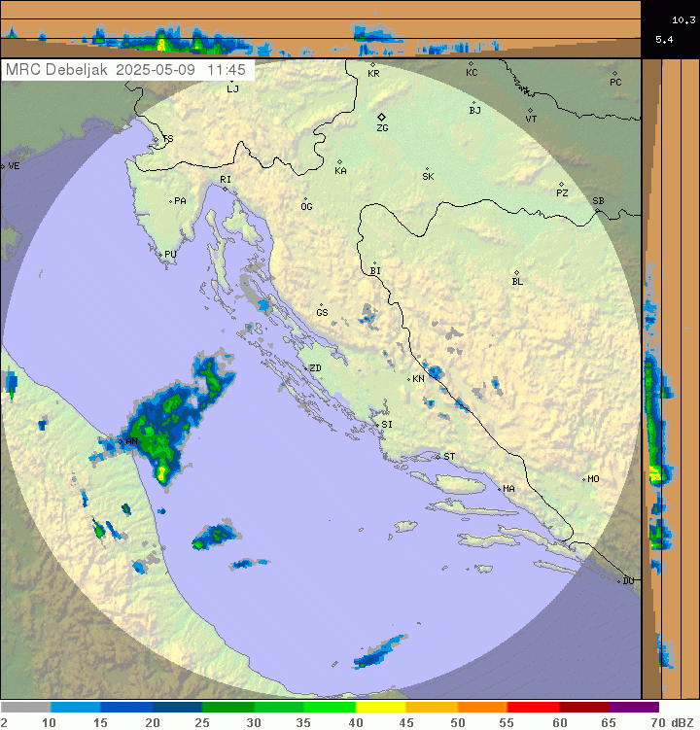Select the RI coastal city label
This screenshot has width=700, height=730.
[226, 180]
